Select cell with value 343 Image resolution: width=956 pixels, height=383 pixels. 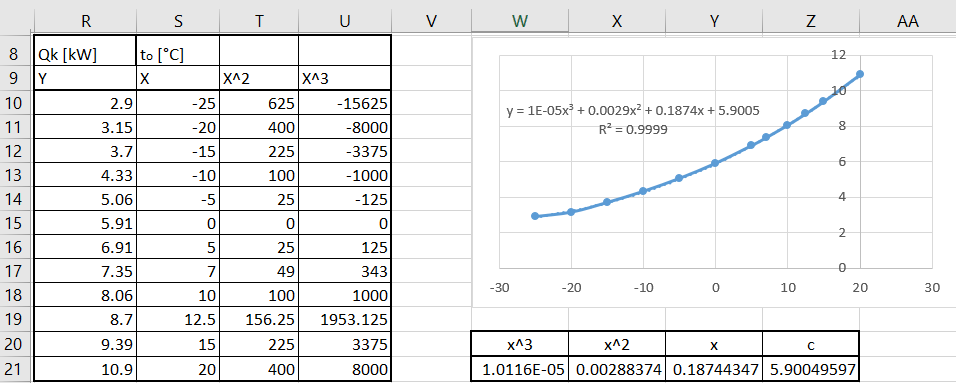click(344, 272)
